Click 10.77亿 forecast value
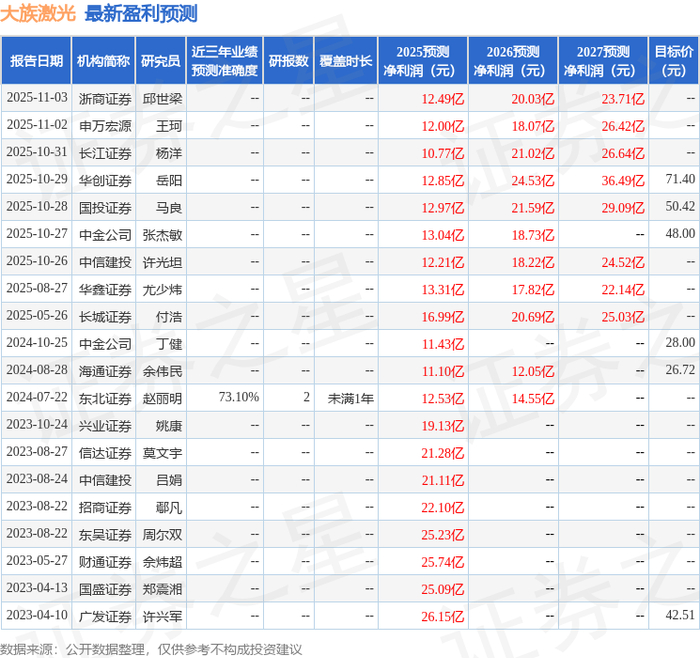Viewport: 700px width, 658px height. [x=443, y=153]
